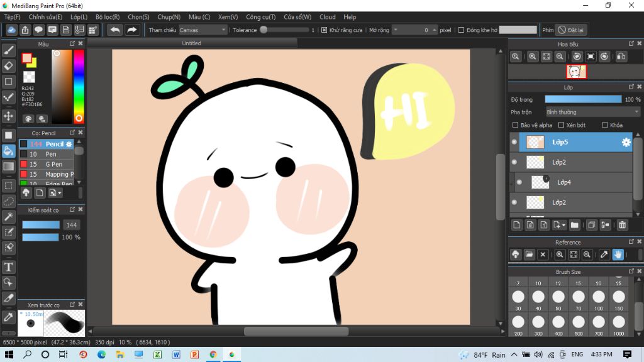
Task: Choose the G Pen brush
Action: pyautogui.click(x=47, y=164)
